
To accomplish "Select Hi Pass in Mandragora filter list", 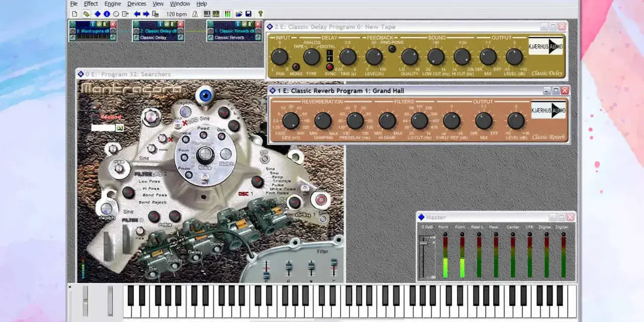I will [x=151, y=189].
